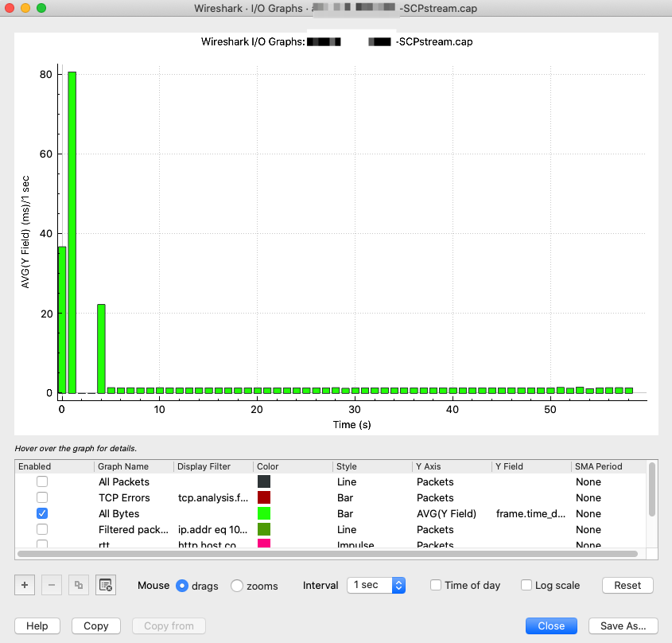
Task: Enable the All Packets graph checkbox
Action: click(x=42, y=481)
